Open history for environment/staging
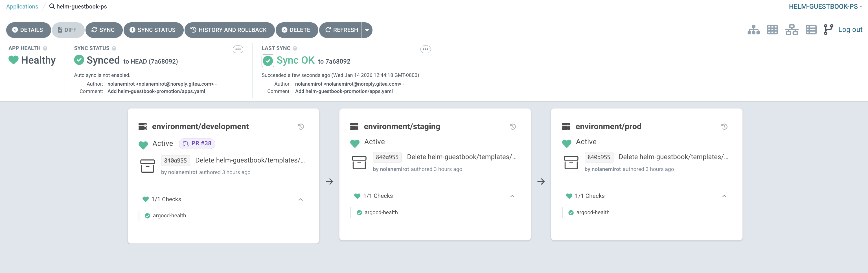The width and height of the screenshot is (868, 273). (x=512, y=127)
